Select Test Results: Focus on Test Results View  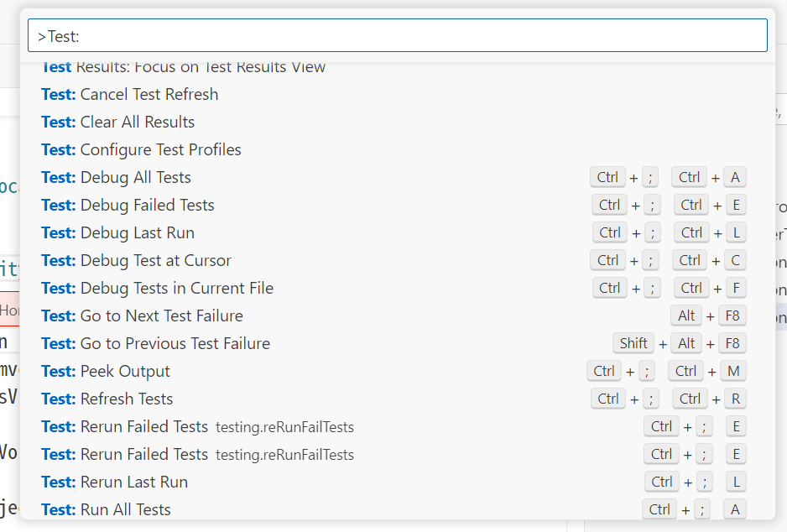click(397, 70)
